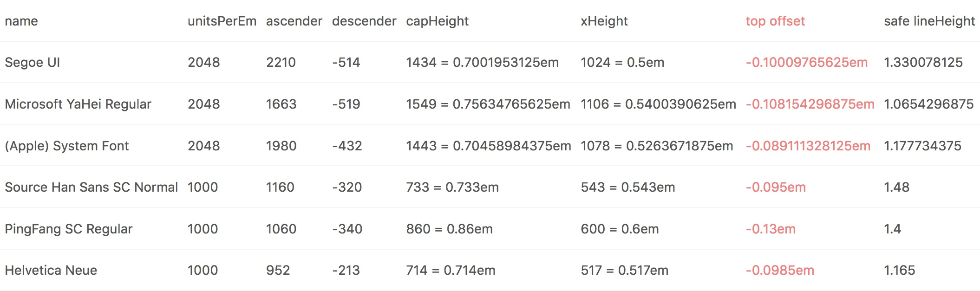Image resolution: width=980 pixels, height=291 pixels.
Task: Select the 'safe lineHeight' column header
Action: (929, 21)
